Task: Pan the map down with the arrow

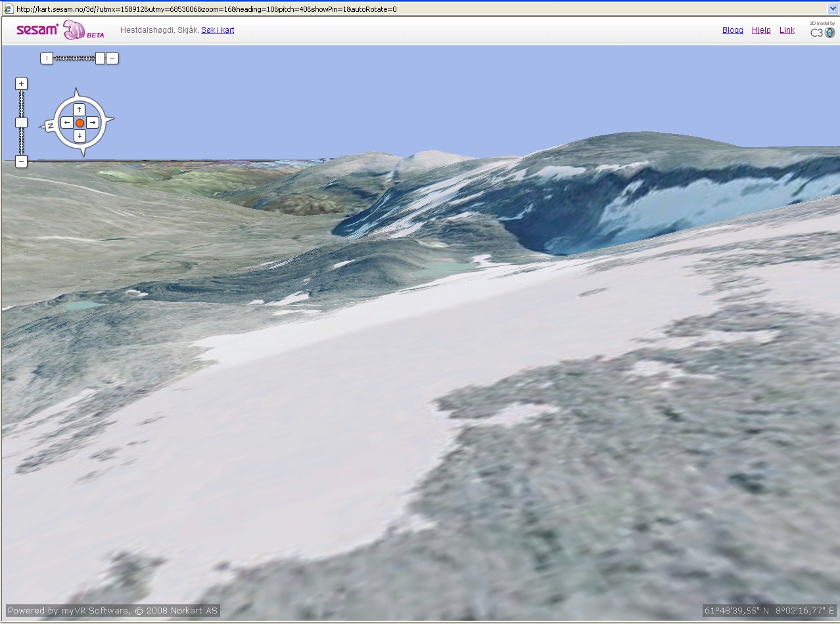Action: coord(79,136)
